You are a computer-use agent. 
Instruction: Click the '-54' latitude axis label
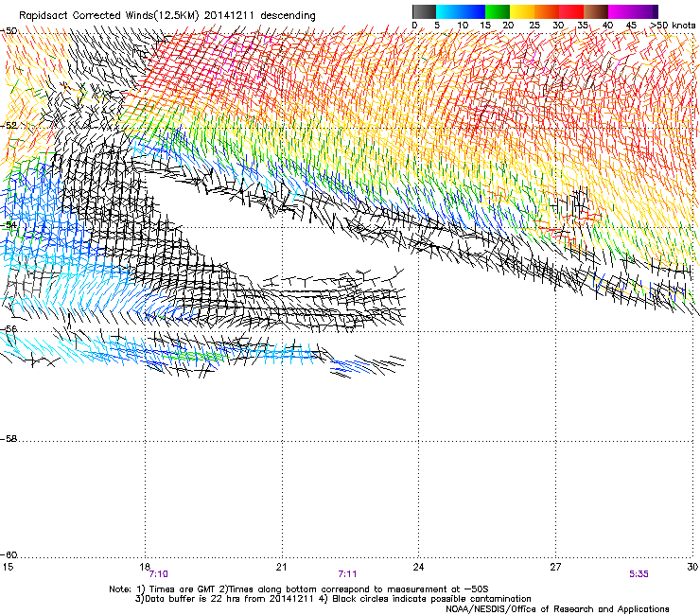coord(9,224)
